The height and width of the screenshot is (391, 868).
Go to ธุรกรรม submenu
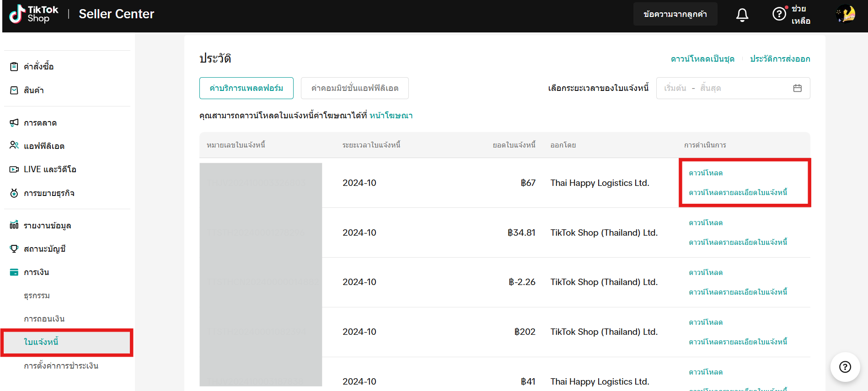pos(37,296)
